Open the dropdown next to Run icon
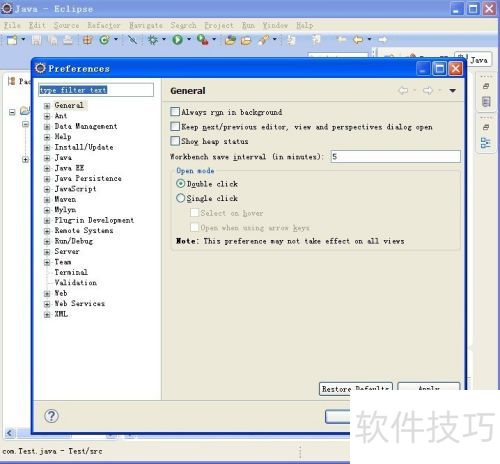The width and height of the screenshot is (500, 464). pos(189,40)
